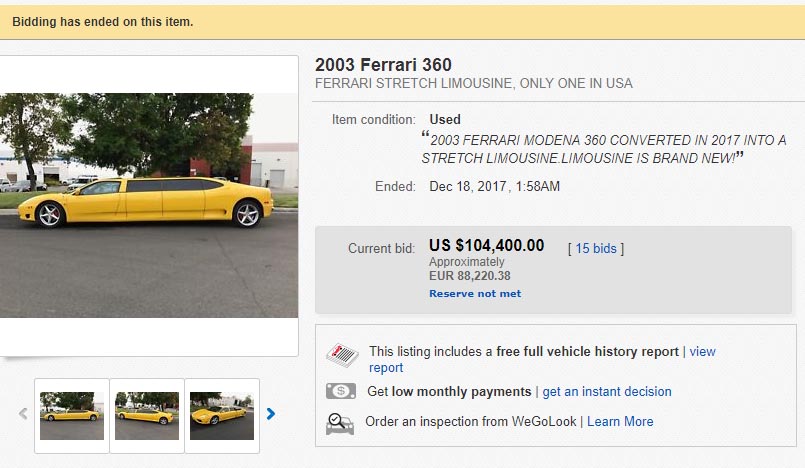Open the WeGoLook 'Learn More' link
The height and width of the screenshot is (468, 805).
pyautogui.click(x=620, y=421)
